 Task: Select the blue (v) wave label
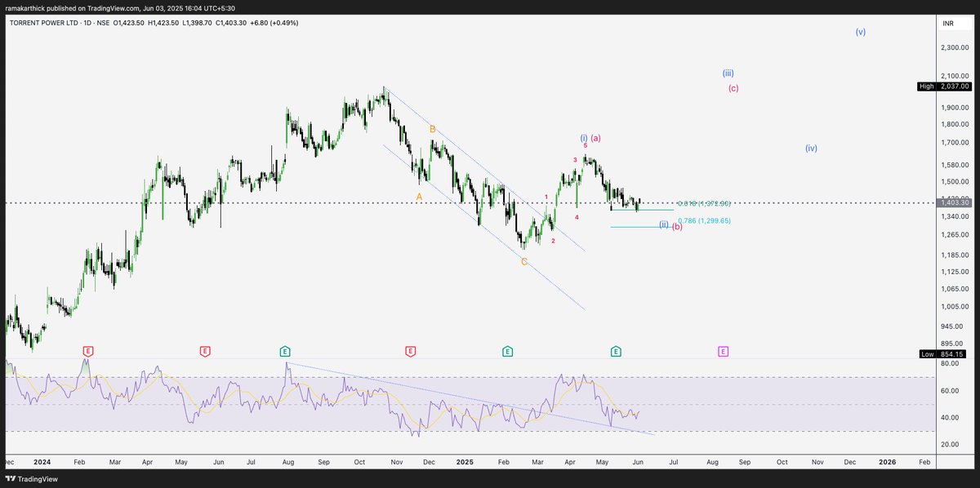861,32
